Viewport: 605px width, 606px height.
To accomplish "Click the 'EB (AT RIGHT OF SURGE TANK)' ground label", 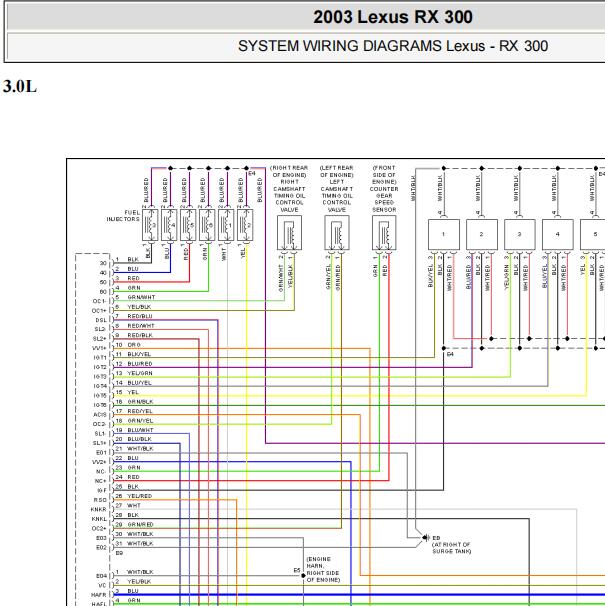I will coord(451,545).
